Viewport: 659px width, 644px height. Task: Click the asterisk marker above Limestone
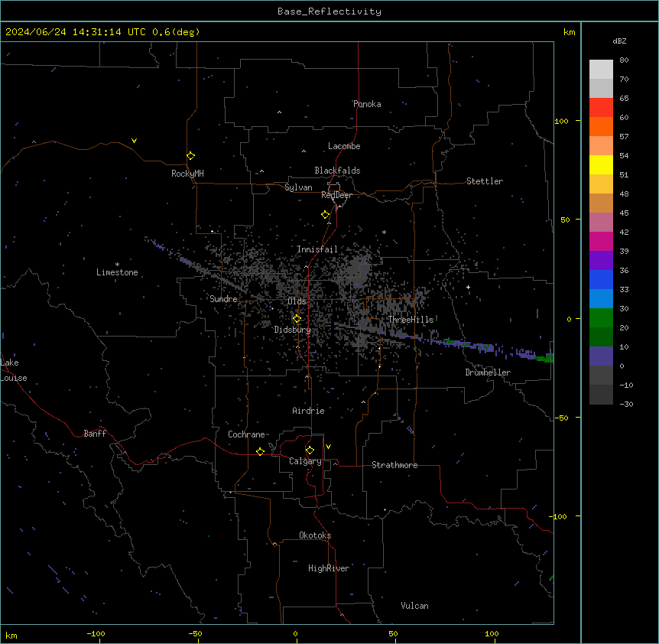[x=117, y=265]
